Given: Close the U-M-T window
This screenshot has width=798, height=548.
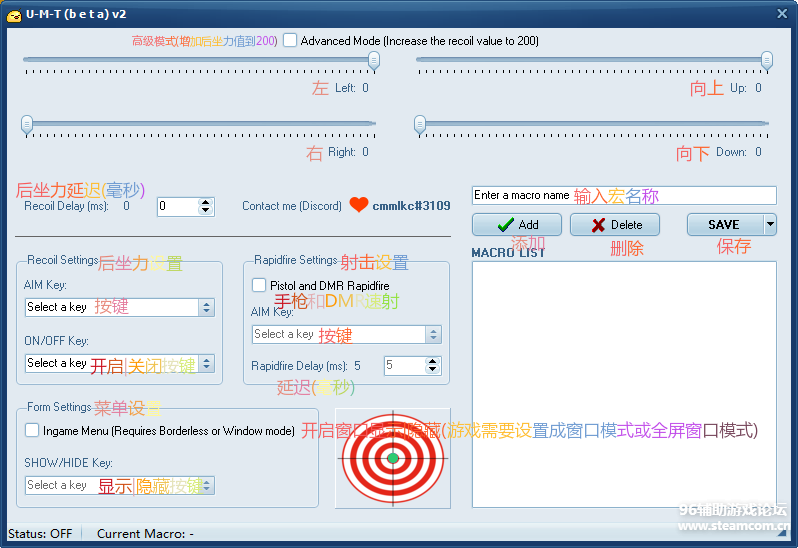Looking at the screenshot, I should 781,12.
